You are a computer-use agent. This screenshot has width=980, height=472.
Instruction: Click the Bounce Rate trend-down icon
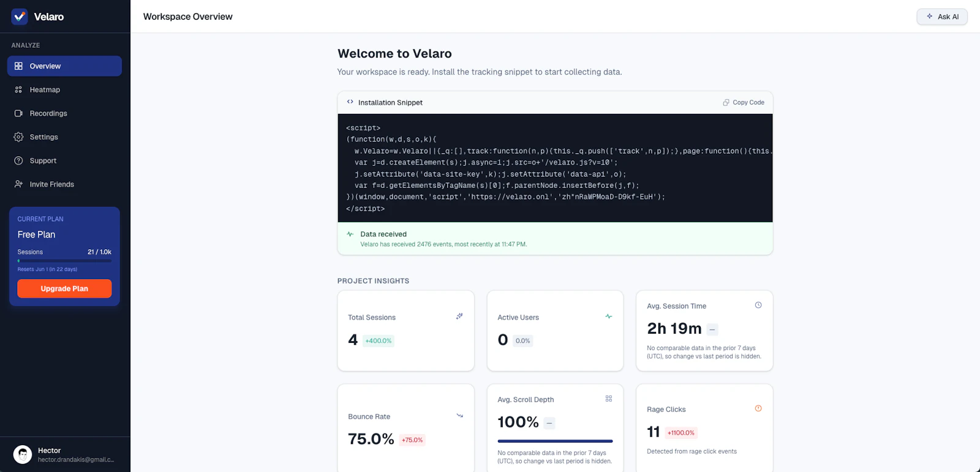[459, 416]
